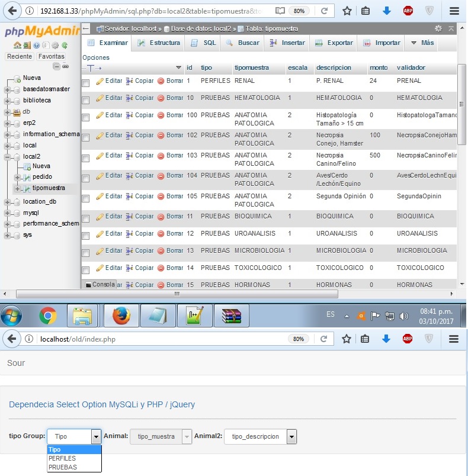Open the Exportar tab
This screenshot has height=476, width=468.
[x=334, y=43]
